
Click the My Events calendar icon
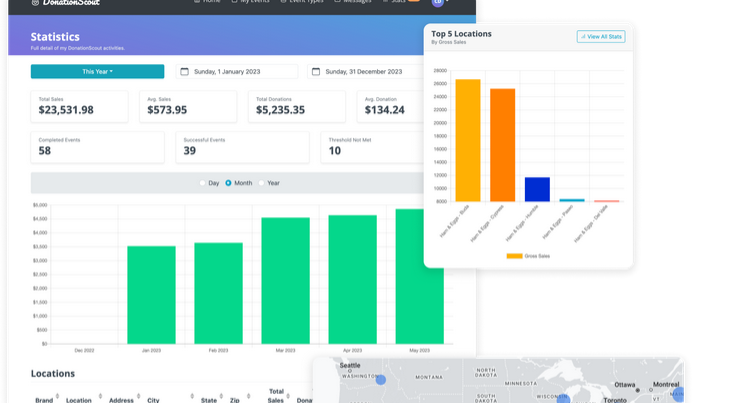(x=235, y=2)
